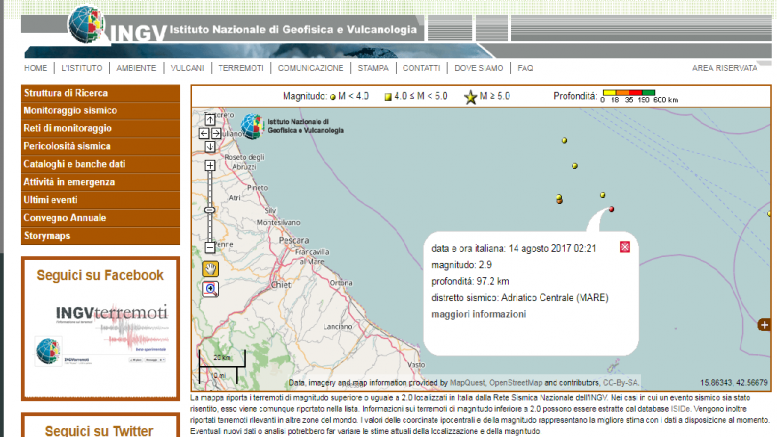The image size is (777, 437).
Task: Go to AREA RISERVATA
Action: coord(724,68)
